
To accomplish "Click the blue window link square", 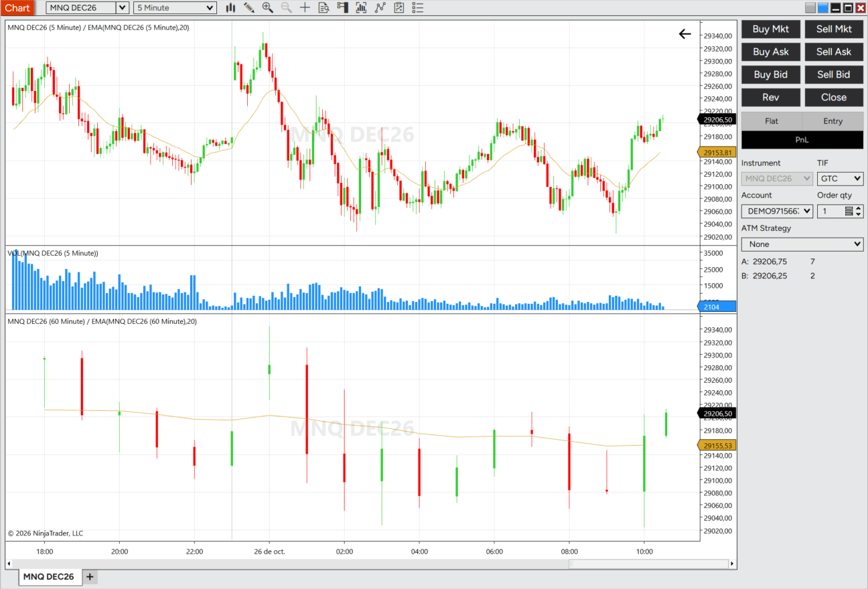I will click(x=823, y=8).
